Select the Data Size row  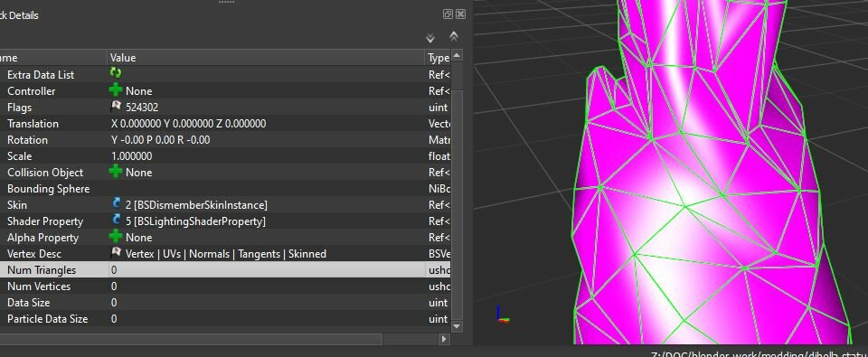click(224, 302)
